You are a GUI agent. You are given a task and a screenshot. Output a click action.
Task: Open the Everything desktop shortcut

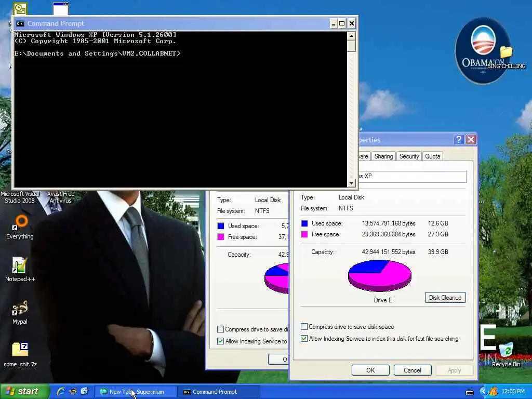(20, 227)
